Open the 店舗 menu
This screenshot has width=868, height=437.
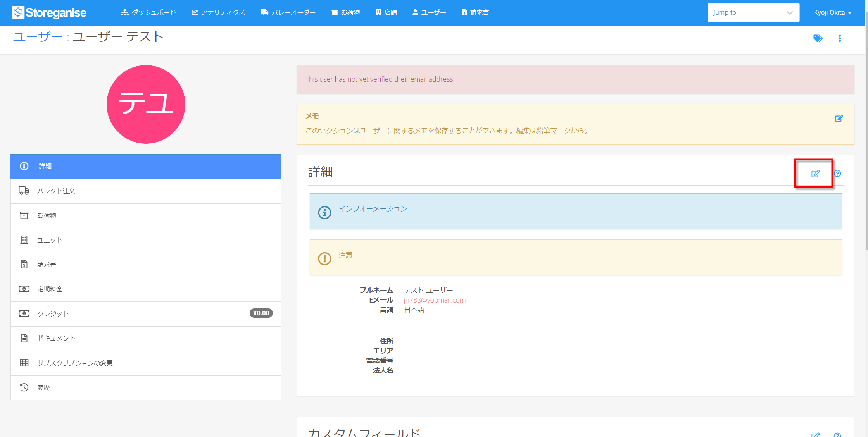(x=387, y=12)
